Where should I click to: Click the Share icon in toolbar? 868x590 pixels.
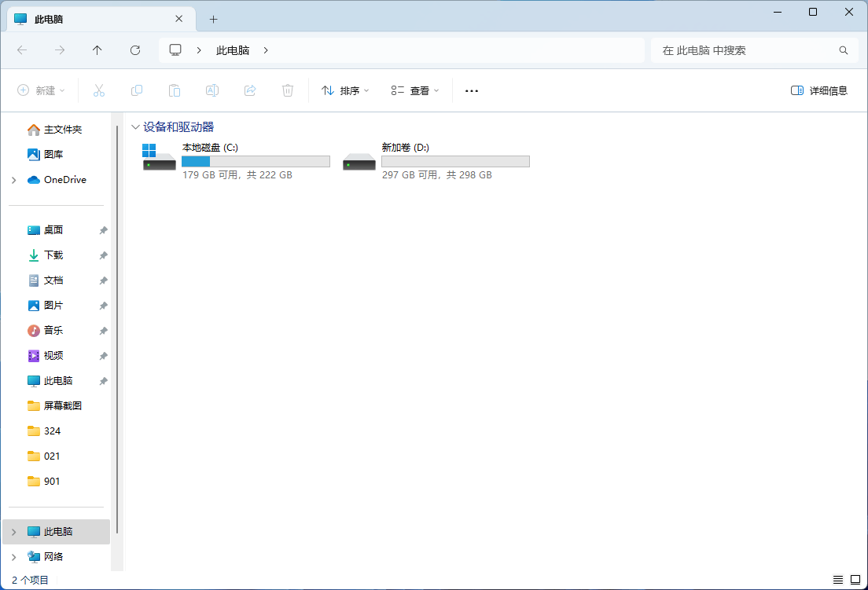pos(250,90)
